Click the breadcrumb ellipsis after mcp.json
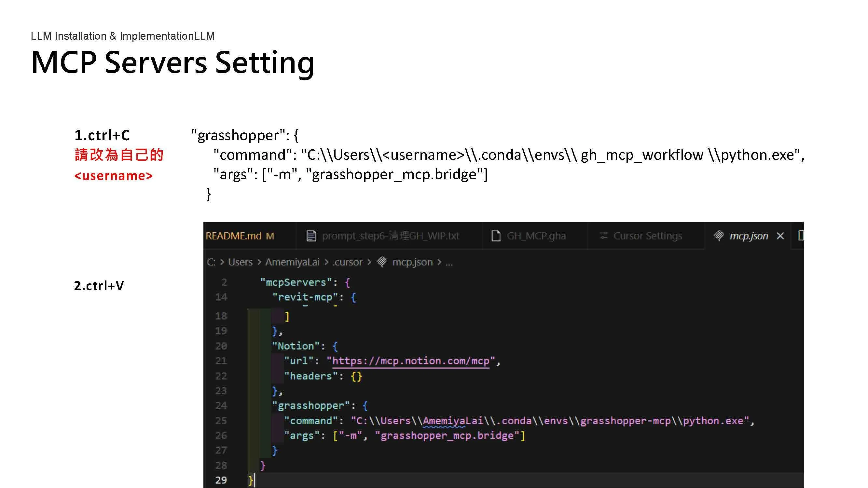Screen dimensions: 868x488 (x=449, y=262)
